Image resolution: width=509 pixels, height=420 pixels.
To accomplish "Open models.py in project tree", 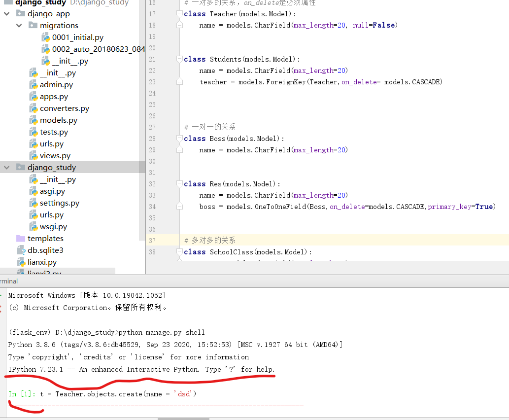I will [59, 120].
